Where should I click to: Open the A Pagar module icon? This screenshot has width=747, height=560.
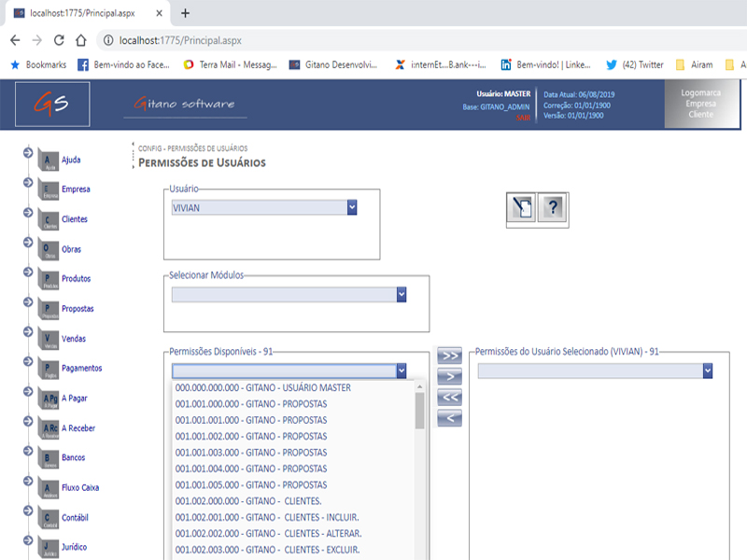click(49, 399)
